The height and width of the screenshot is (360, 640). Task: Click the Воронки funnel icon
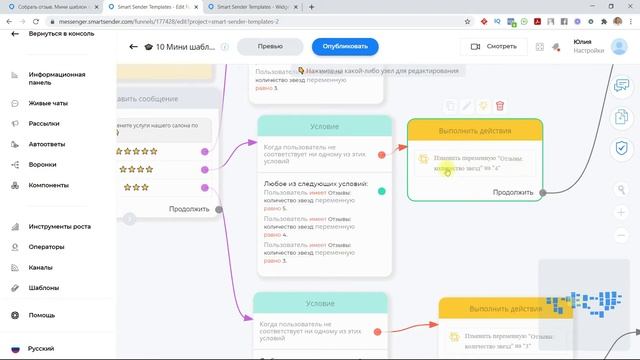pos(15,164)
